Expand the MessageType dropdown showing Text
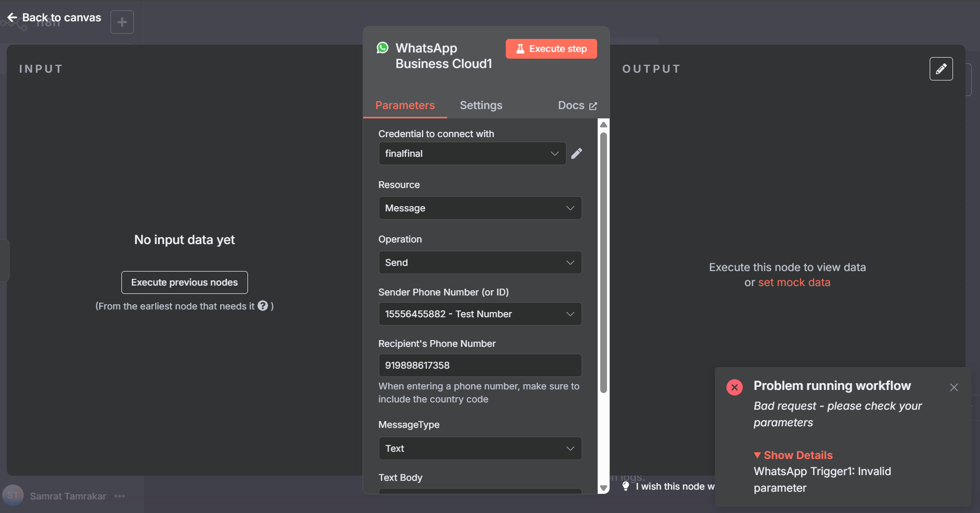The width and height of the screenshot is (980, 513). pyautogui.click(x=480, y=449)
